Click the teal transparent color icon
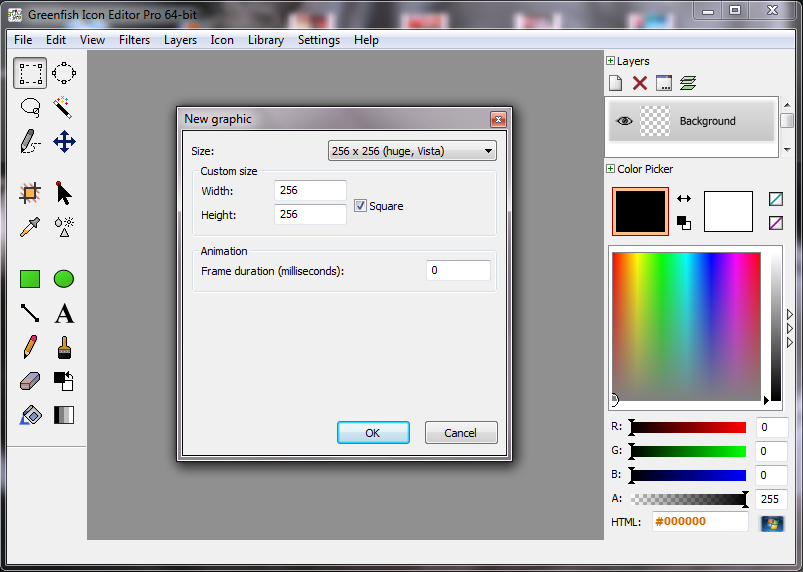This screenshot has width=803, height=572. [776, 199]
